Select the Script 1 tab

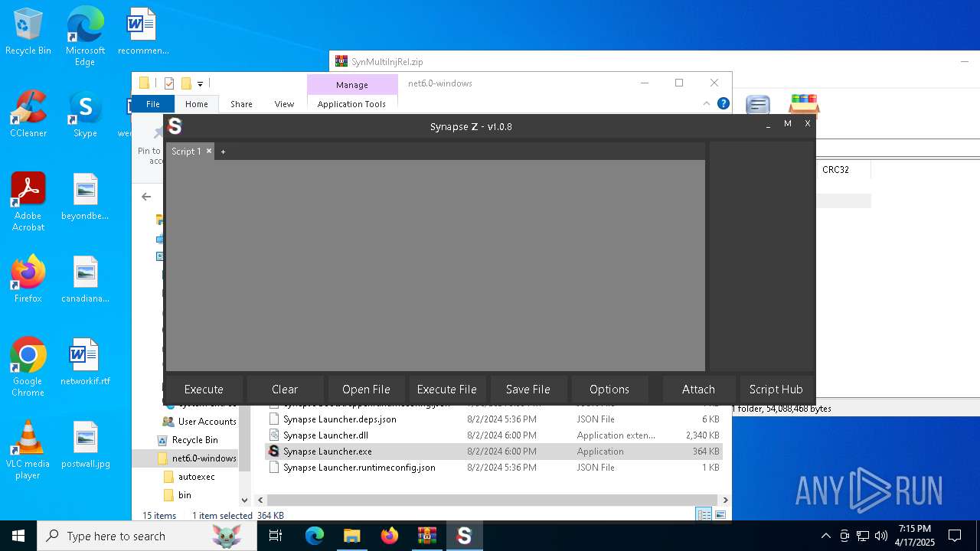(x=186, y=152)
